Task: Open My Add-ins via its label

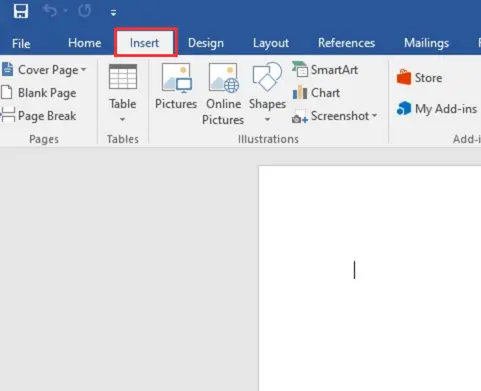Action: click(x=446, y=109)
